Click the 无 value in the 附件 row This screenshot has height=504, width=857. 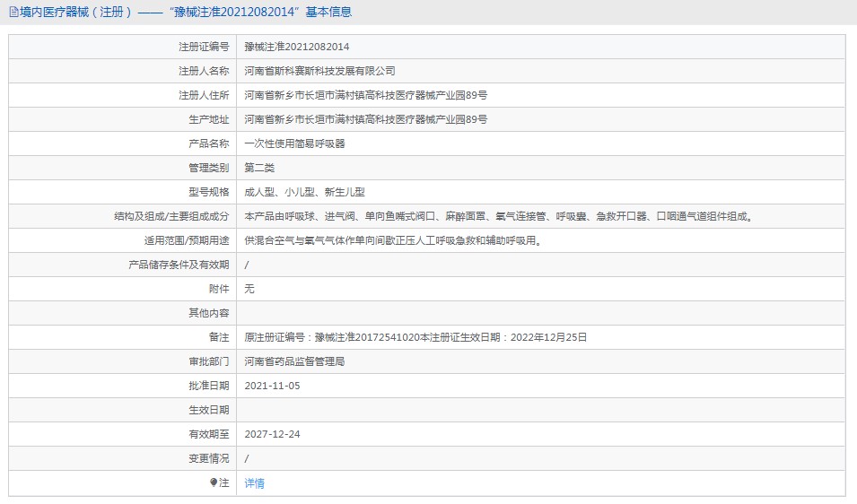tap(249, 289)
